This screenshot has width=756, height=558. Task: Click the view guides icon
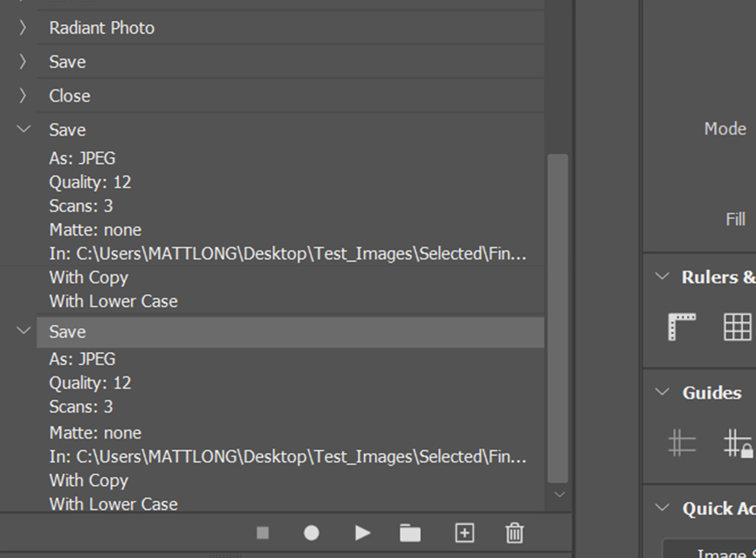pyautogui.click(x=682, y=443)
